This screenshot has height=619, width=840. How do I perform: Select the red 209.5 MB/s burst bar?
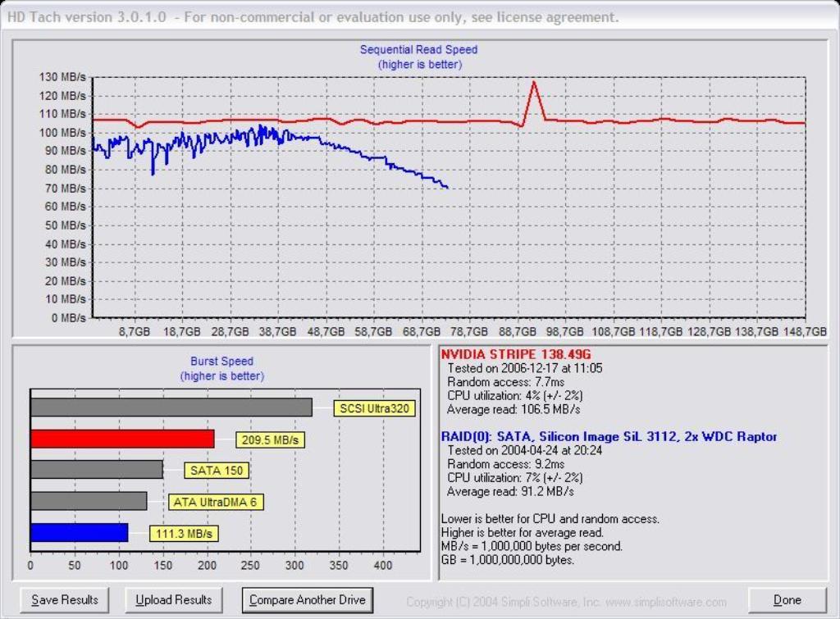tap(123, 439)
